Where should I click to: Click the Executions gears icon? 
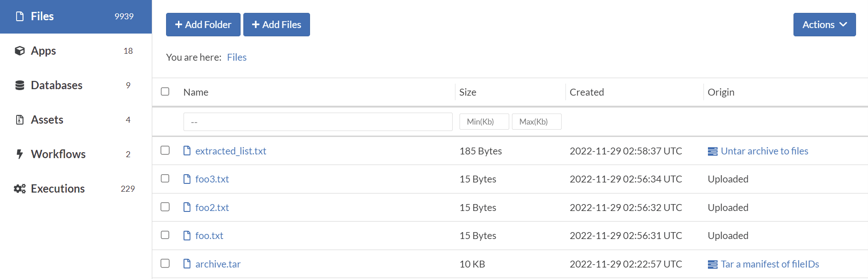(x=20, y=188)
